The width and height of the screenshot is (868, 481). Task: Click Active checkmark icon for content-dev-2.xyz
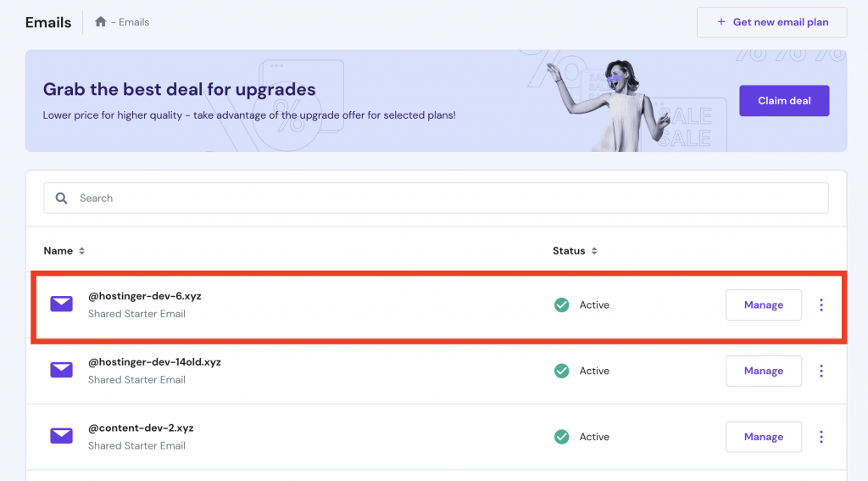click(561, 437)
